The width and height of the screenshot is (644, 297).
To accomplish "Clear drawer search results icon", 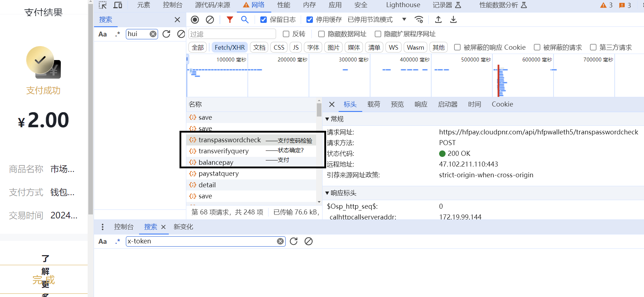I will click(x=309, y=241).
